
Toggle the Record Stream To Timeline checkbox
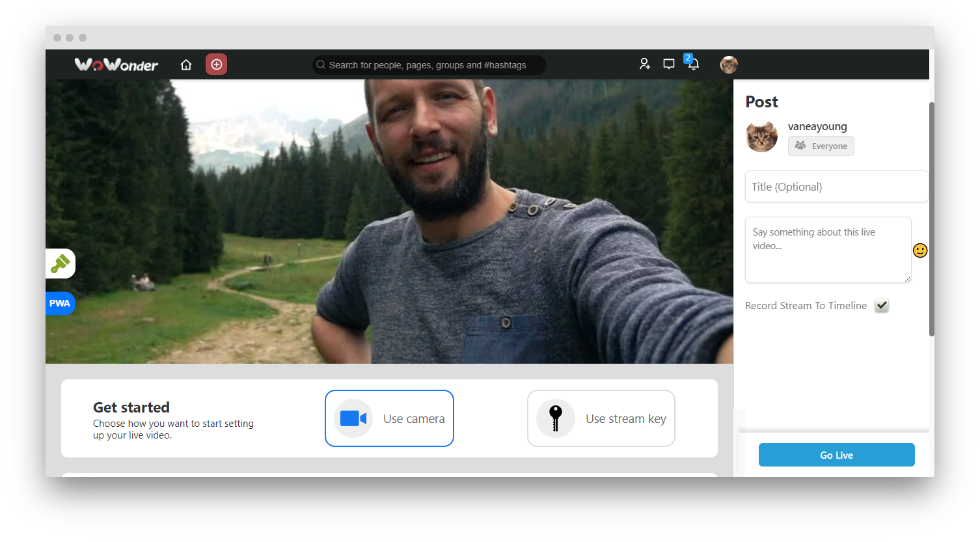pyautogui.click(x=881, y=305)
